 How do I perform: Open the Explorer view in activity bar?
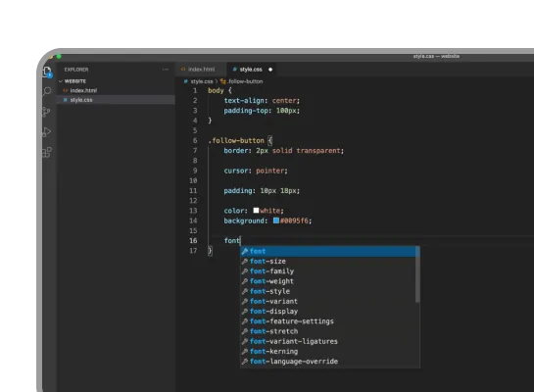click(47, 72)
